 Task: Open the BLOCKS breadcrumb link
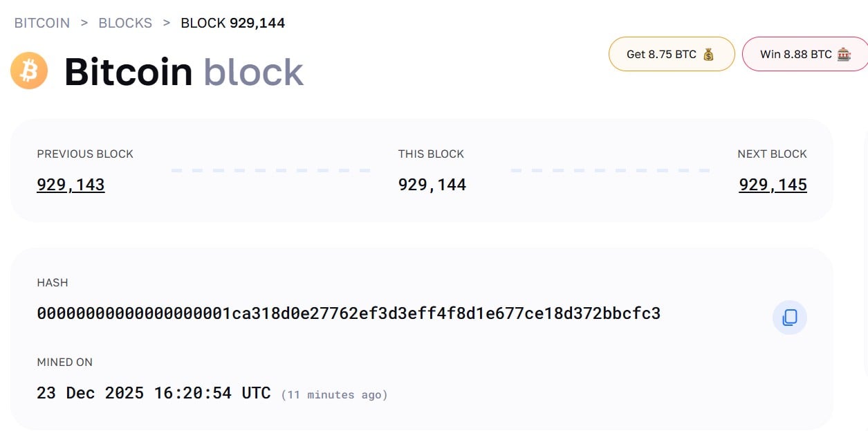pos(125,23)
